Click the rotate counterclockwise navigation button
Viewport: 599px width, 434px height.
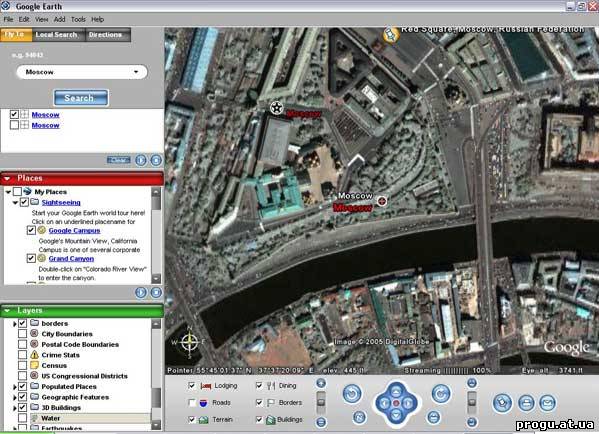click(x=352, y=394)
